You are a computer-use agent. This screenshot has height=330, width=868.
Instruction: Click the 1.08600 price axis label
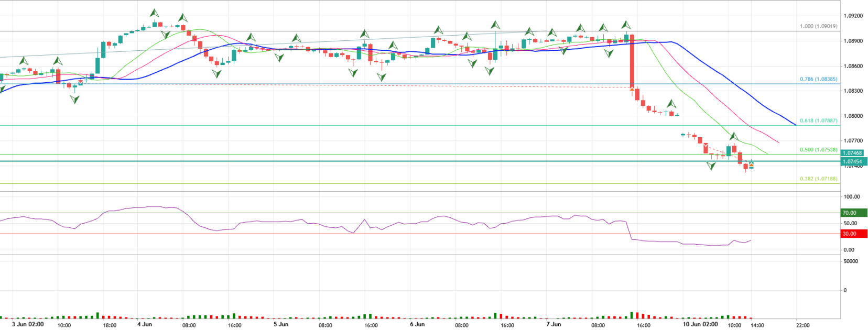(852, 66)
